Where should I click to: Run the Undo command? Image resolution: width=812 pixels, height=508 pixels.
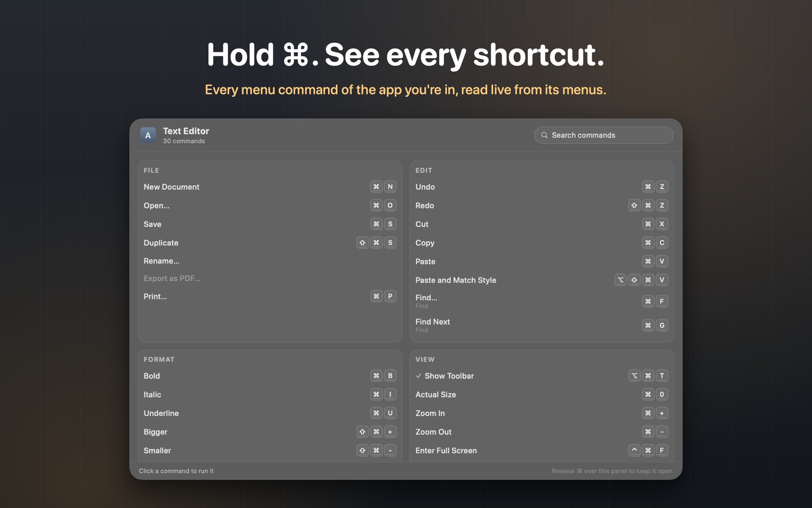click(x=541, y=187)
